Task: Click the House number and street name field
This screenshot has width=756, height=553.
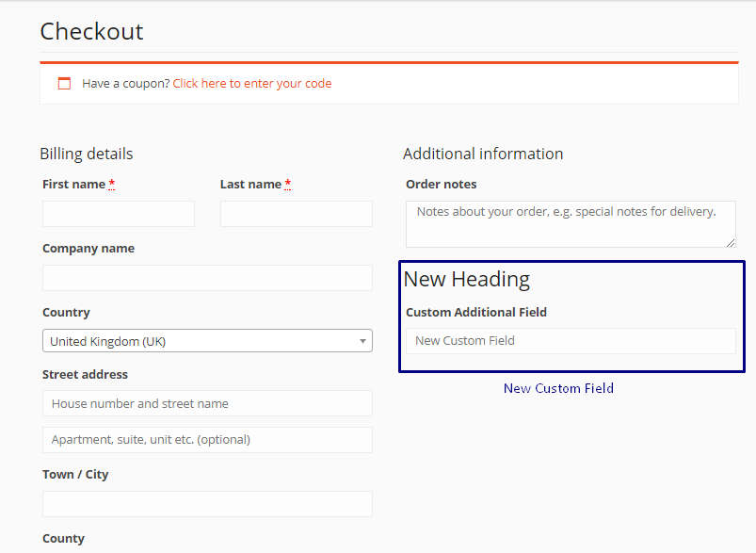Action: pos(207,404)
